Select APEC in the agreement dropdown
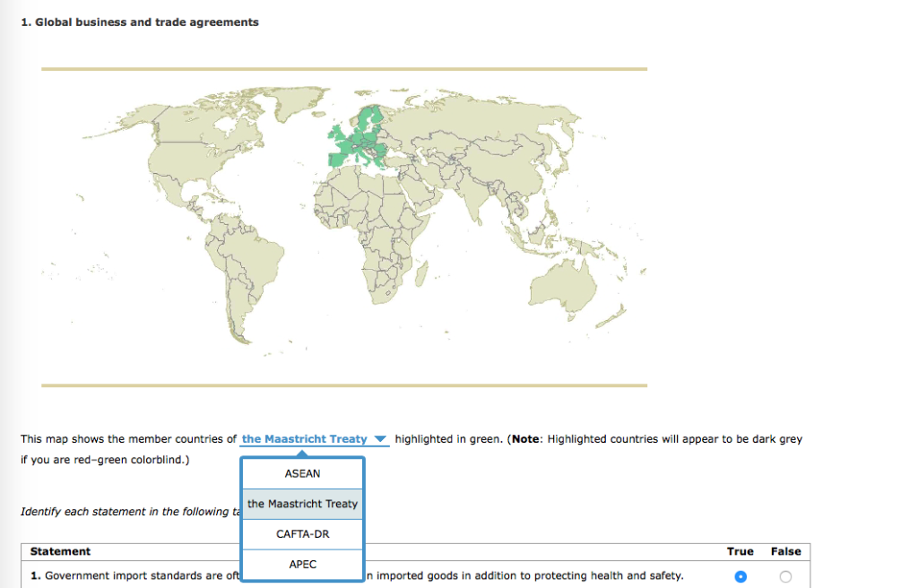The width and height of the screenshot is (918, 588). [x=302, y=564]
